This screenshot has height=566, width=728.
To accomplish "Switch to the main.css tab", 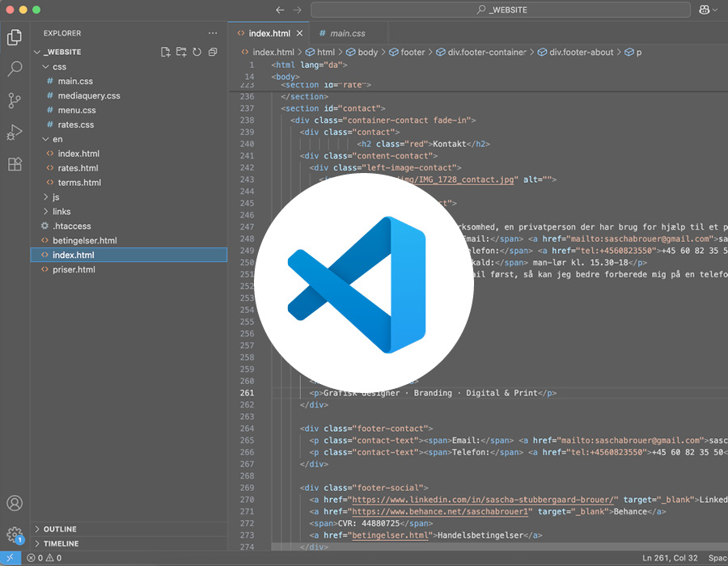I will tap(347, 33).
